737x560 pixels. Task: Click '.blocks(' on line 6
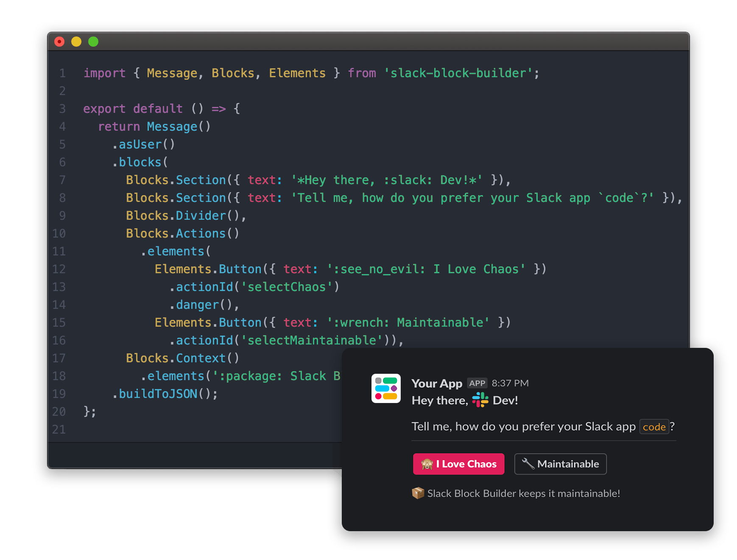point(140,162)
